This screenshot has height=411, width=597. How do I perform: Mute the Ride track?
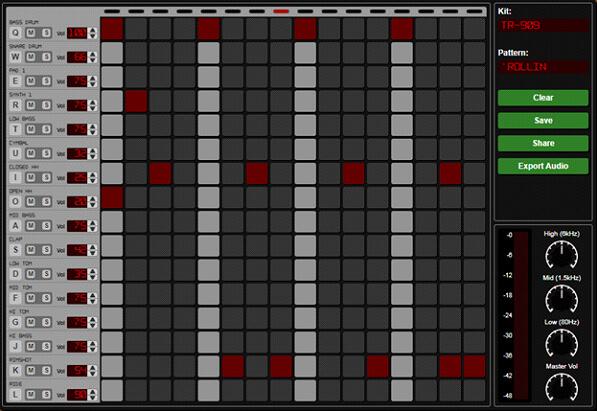pyautogui.click(x=31, y=394)
